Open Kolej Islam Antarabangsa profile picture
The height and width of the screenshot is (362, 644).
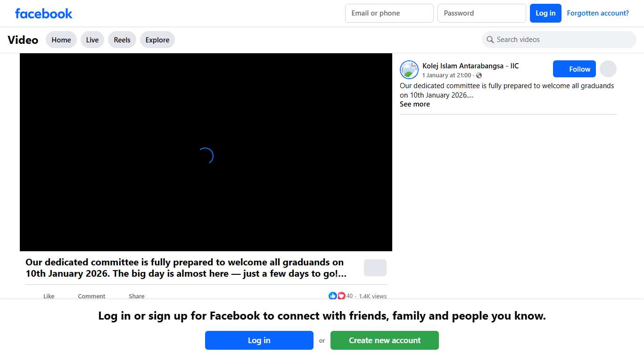(409, 70)
